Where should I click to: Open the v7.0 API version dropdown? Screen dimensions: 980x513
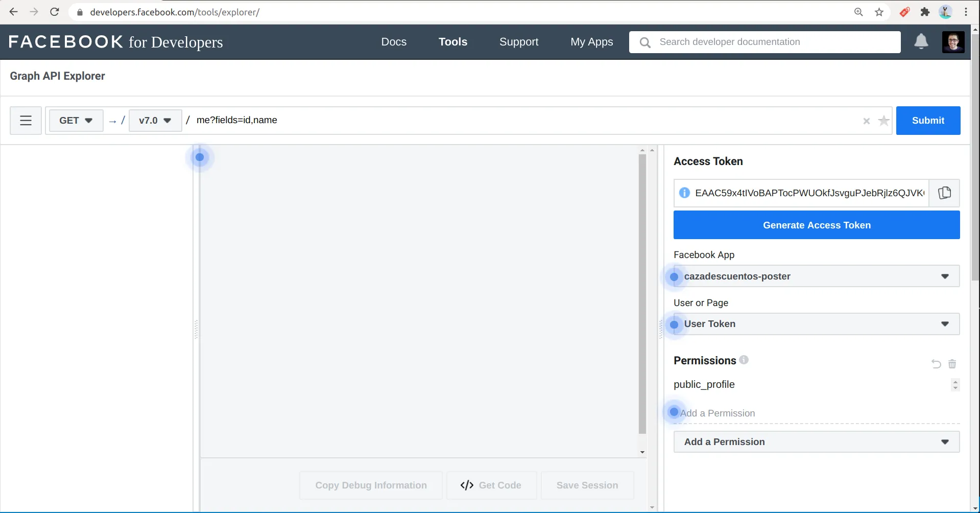(x=155, y=121)
